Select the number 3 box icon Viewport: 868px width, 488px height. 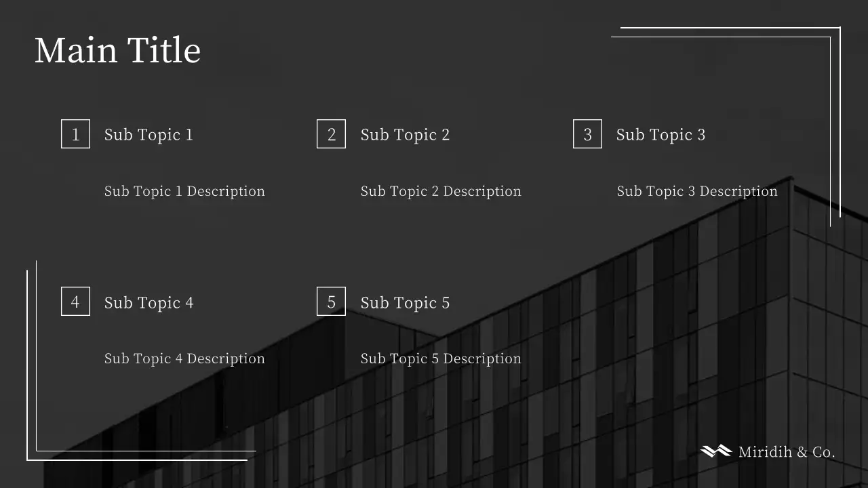(587, 134)
